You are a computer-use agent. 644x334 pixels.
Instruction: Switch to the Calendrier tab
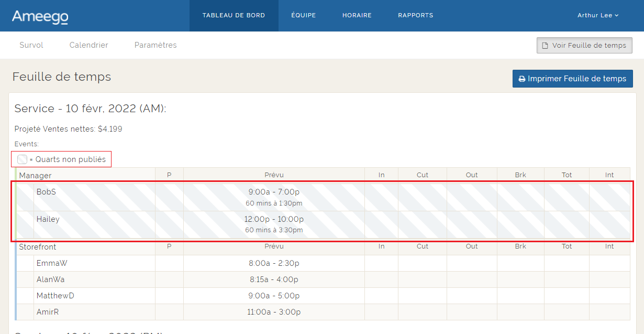click(88, 45)
